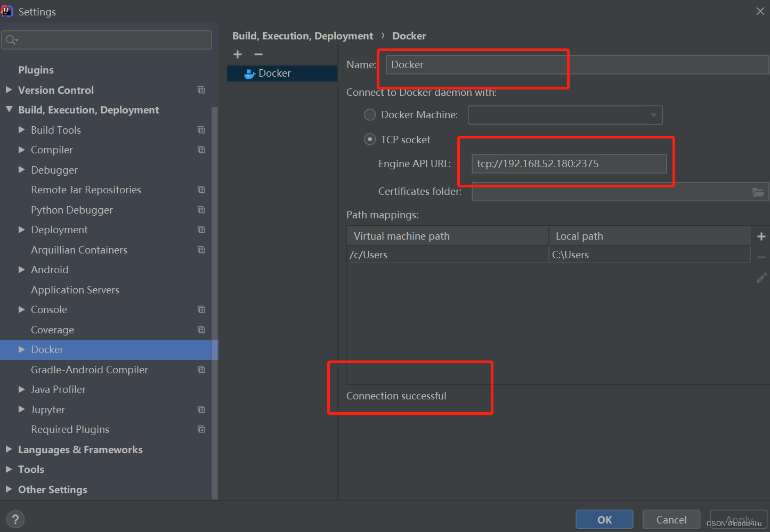
Task: Open help with the question mark button
Action: [x=15, y=519]
